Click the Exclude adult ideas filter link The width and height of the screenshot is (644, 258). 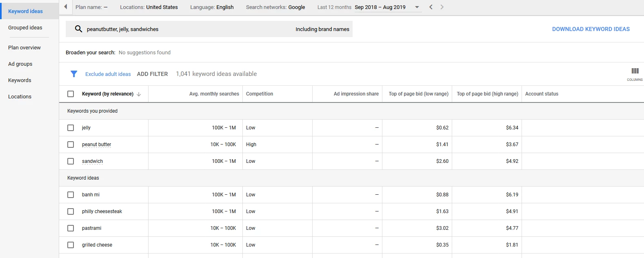[x=108, y=74]
